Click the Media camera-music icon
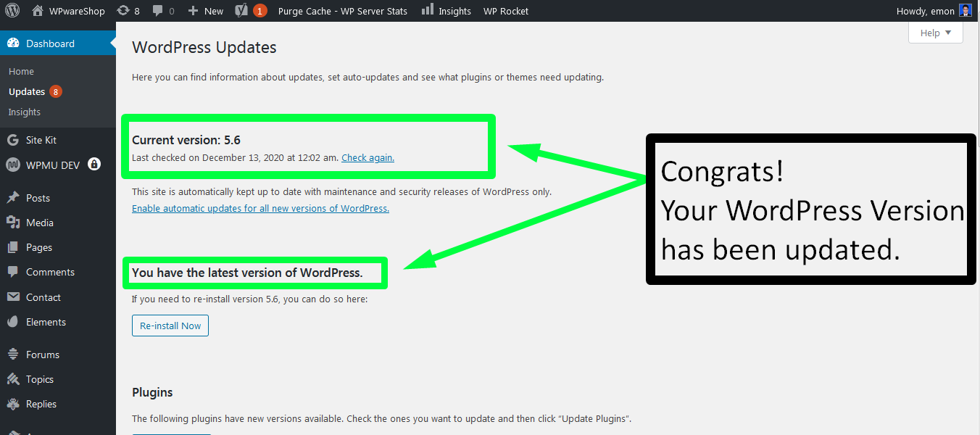 click(13, 223)
